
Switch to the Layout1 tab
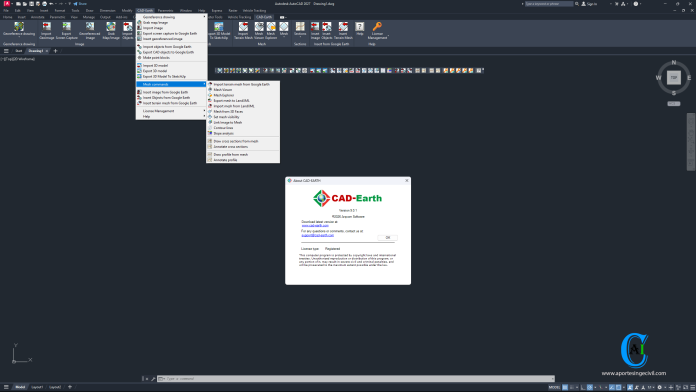click(37, 387)
